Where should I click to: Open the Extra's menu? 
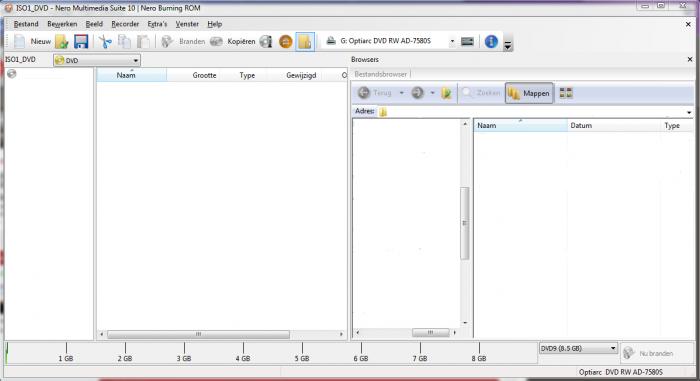157,24
